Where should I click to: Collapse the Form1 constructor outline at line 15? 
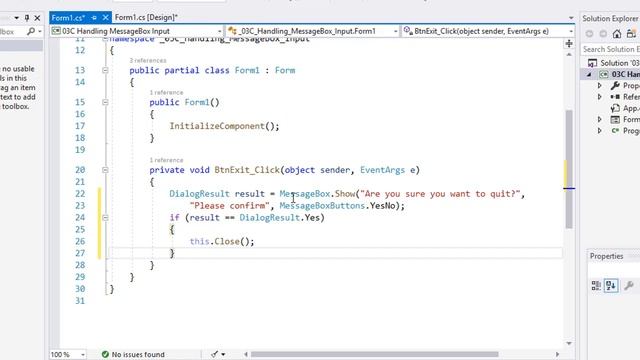click(x=105, y=102)
